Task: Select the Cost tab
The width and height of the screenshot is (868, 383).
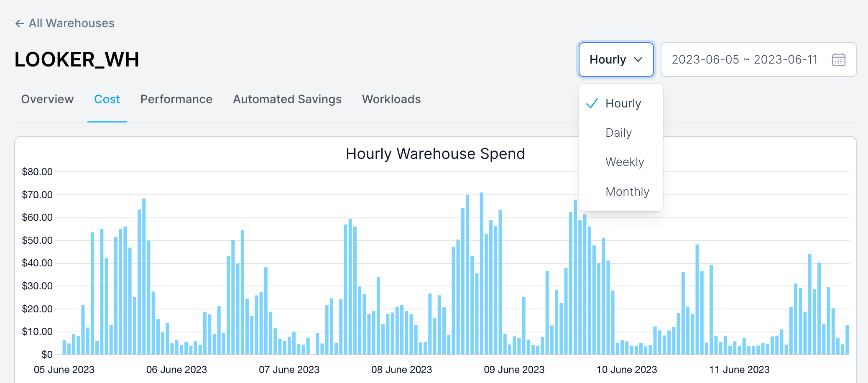Action: pos(107,99)
